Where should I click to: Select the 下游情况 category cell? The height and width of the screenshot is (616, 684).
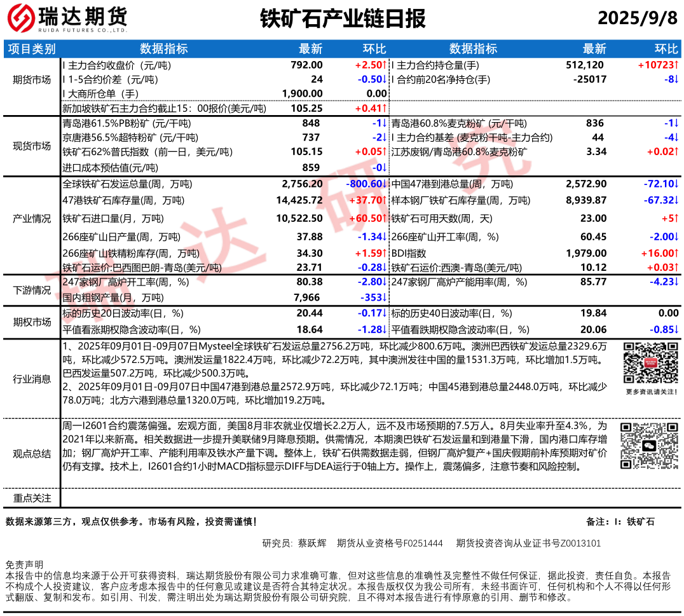[32, 290]
